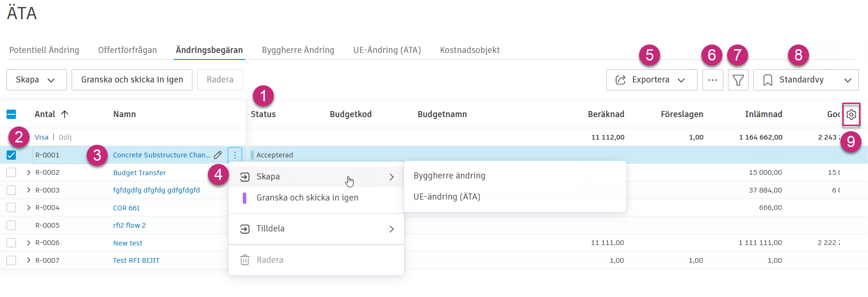Open the Budget Transfer link
This screenshot has height=297, width=868.
pyautogui.click(x=140, y=173)
